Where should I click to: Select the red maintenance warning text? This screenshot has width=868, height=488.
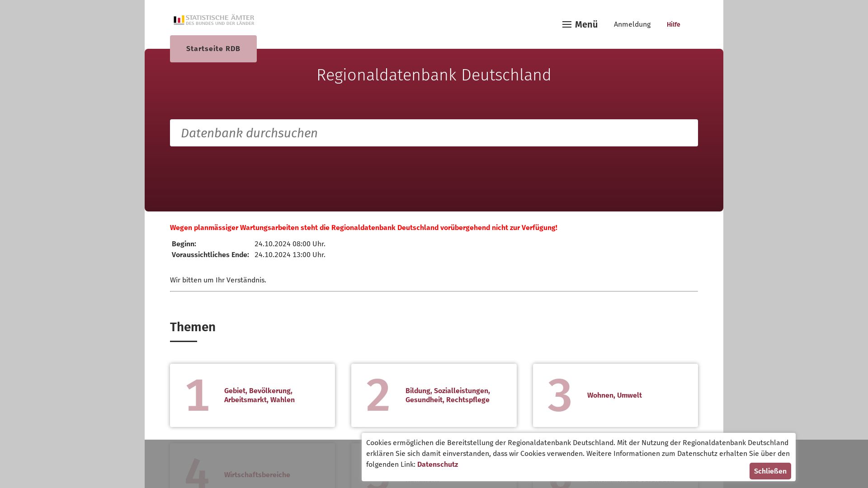363,228
